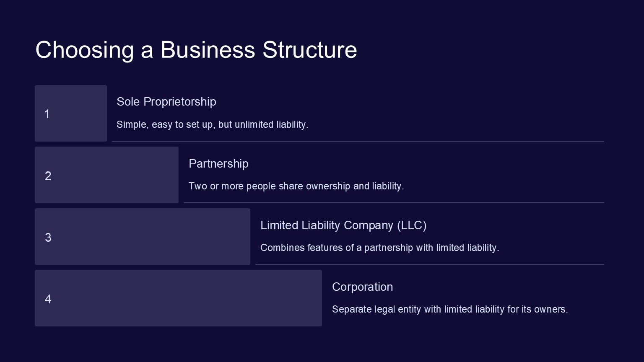Select the 'Two or more people share' description
The height and width of the screenshot is (362, 644).
click(x=296, y=186)
